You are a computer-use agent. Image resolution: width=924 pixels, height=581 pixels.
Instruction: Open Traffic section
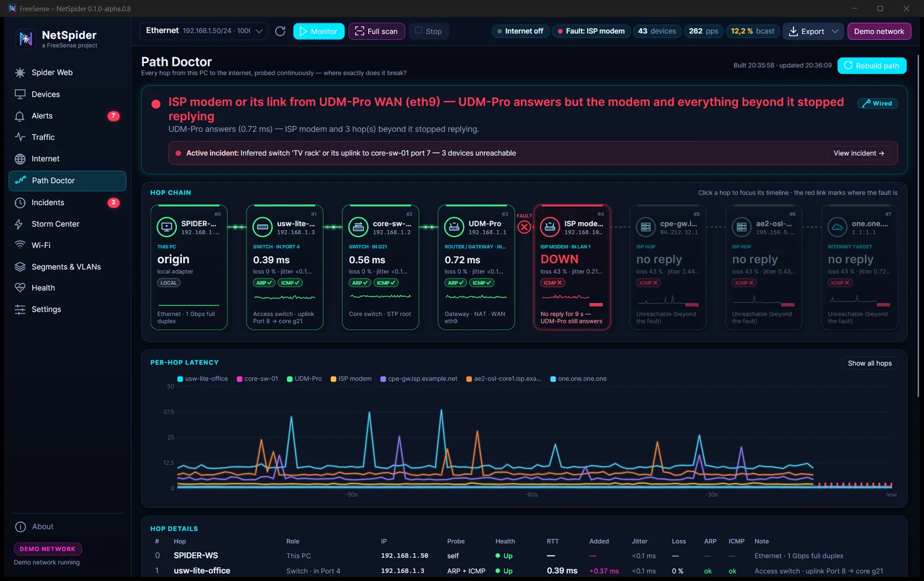coord(68,137)
